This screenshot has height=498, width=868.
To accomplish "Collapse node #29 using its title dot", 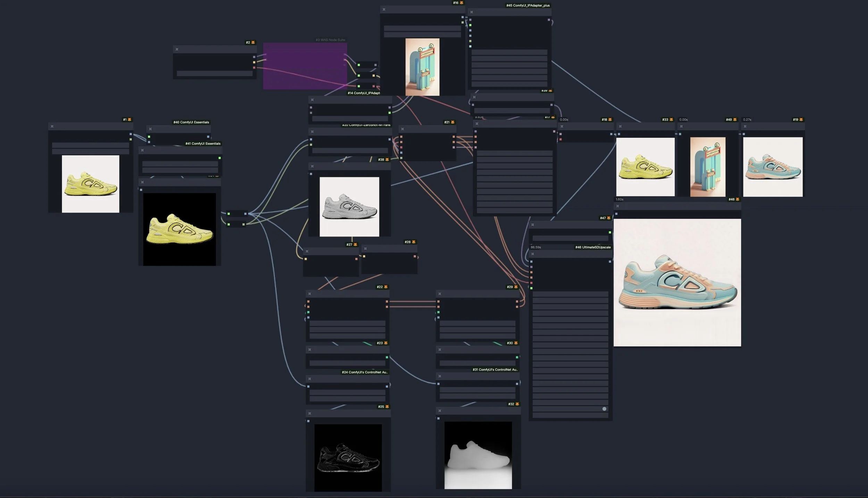I will tap(440, 294).
